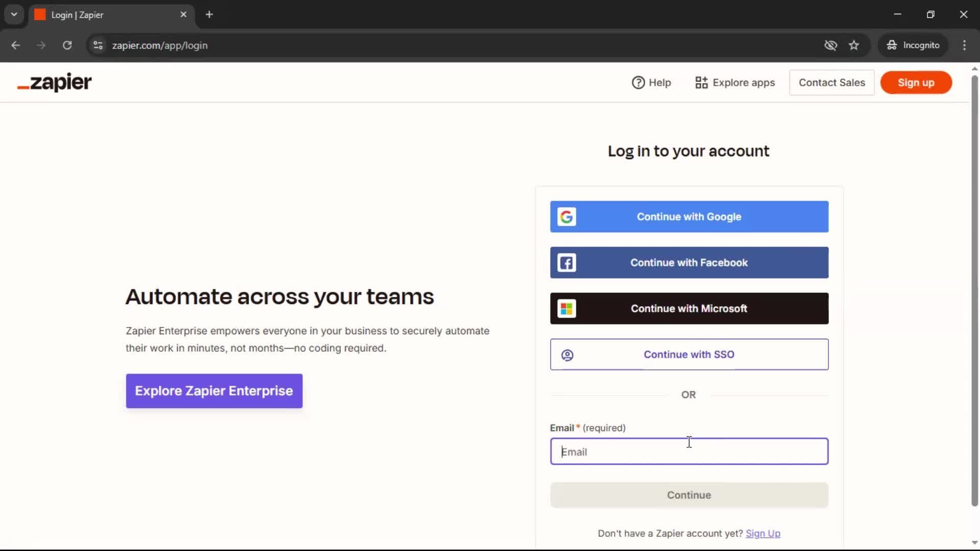The image size is (980, 551).
Task: Open a new browser tab
Action: click(209, 15)
